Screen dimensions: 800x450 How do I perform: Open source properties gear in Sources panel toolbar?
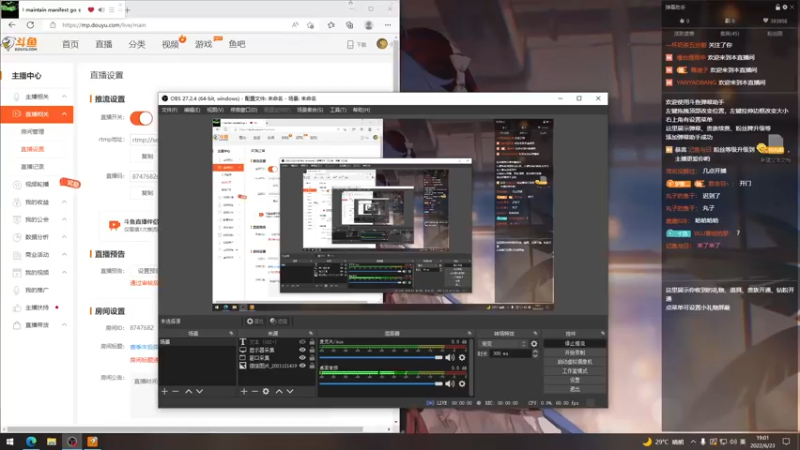266,391
